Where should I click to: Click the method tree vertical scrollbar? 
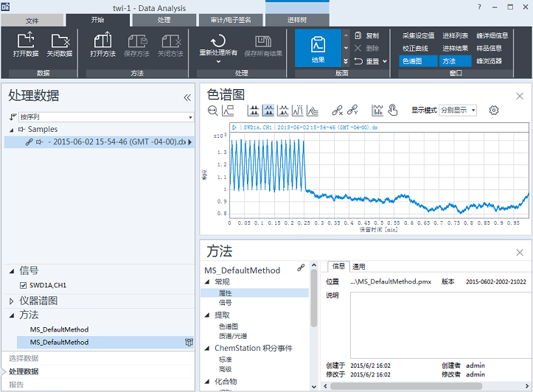tap(314, 298)
